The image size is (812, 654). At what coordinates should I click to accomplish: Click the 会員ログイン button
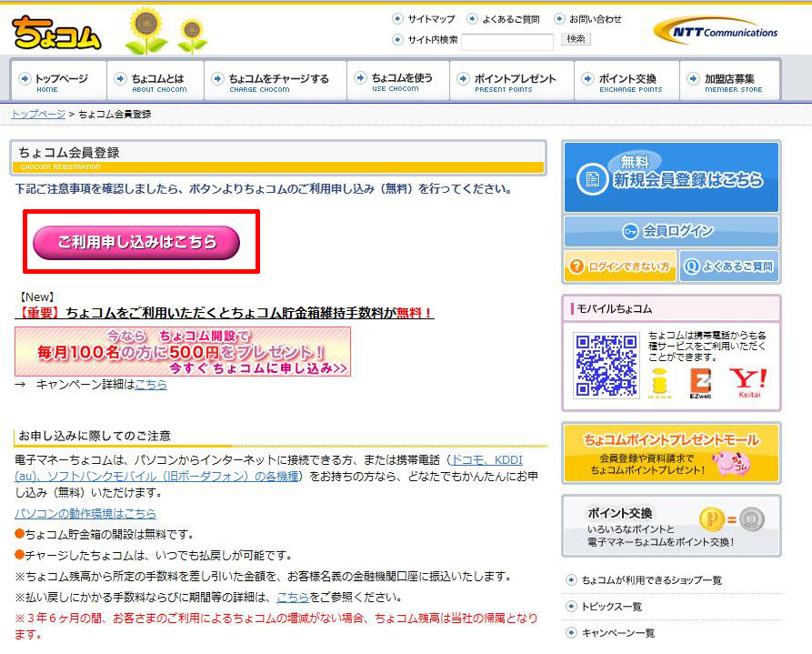coord(671,231)
